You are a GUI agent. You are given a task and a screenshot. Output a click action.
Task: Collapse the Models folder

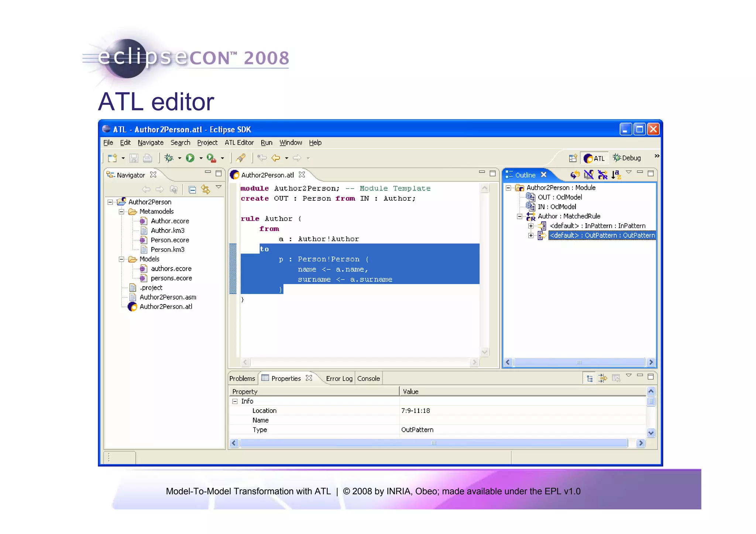tap(121, 259)
